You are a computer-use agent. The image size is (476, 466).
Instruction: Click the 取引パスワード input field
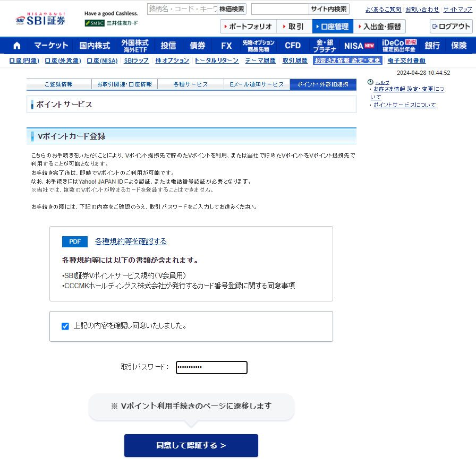coord(211,367)
